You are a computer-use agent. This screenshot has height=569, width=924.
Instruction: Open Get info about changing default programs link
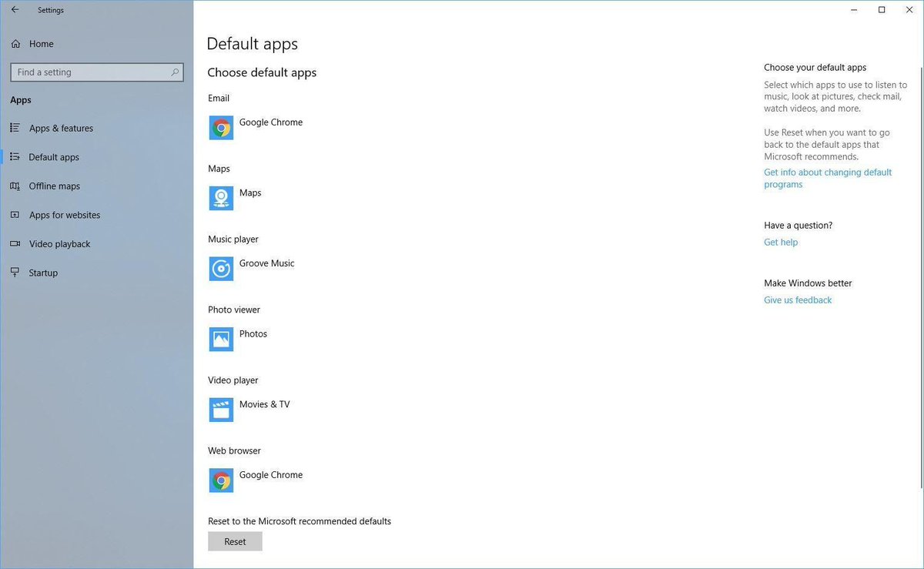pyautogui.click(x=828, y=179)
